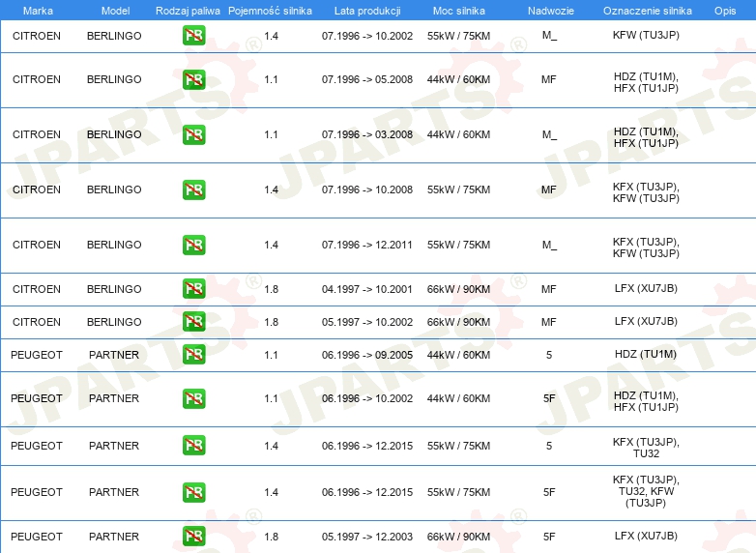
Task: Click the Moc silnika column header
Action: (x=459, y=11)
